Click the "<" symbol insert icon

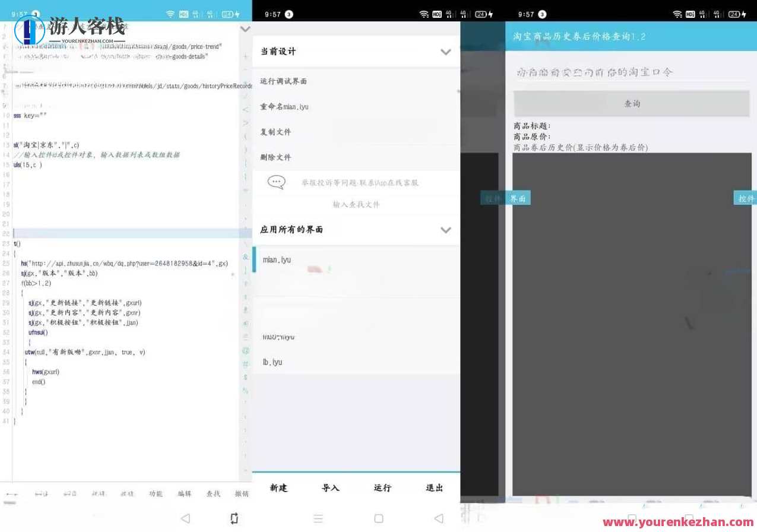tap(246, 109)
